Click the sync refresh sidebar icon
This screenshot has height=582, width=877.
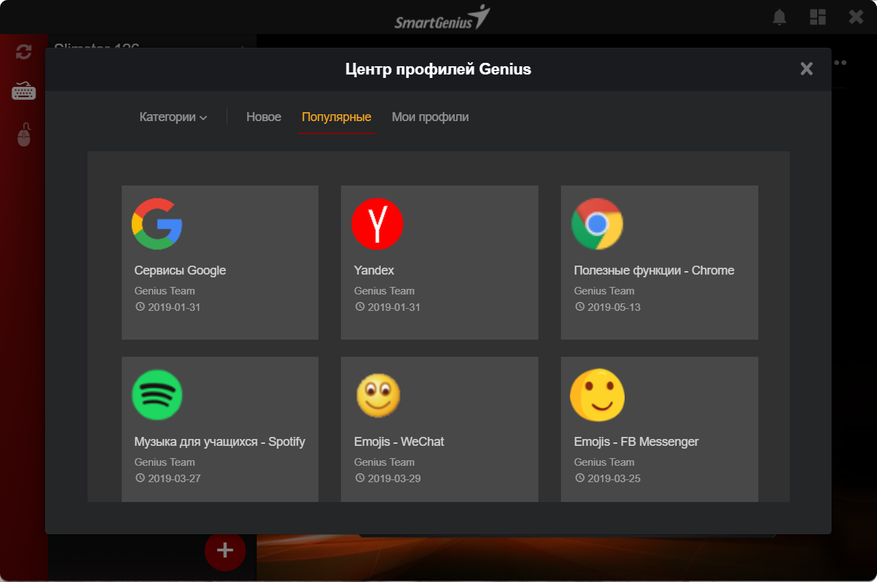[23, 52]
